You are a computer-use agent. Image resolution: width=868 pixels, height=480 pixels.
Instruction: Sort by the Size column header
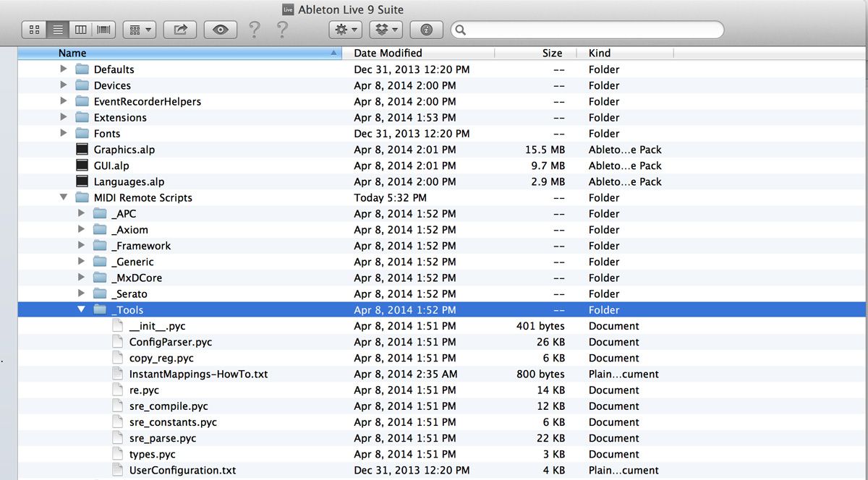pyautogui.click(x=552, y=53)
